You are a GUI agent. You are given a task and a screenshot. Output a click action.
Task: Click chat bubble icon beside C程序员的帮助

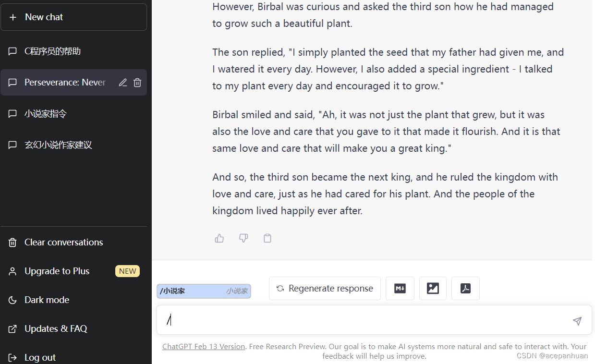(13, 51)
